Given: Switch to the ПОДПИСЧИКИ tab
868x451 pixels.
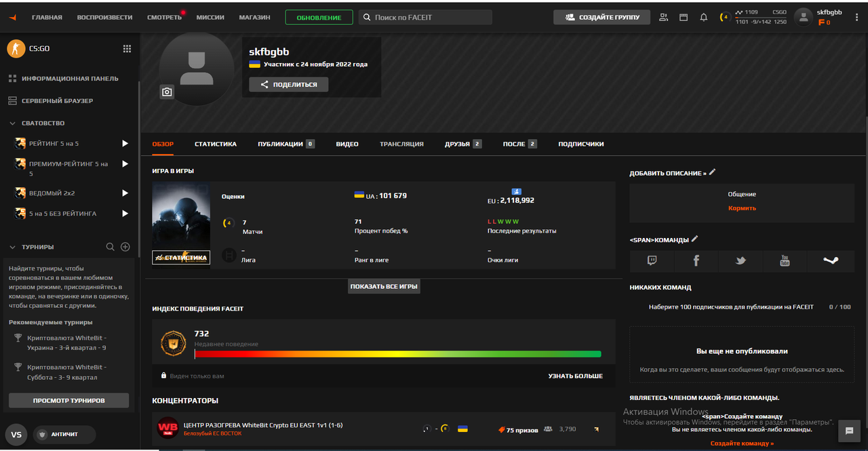Looking at the screenshot, I should tap(580, 144).
